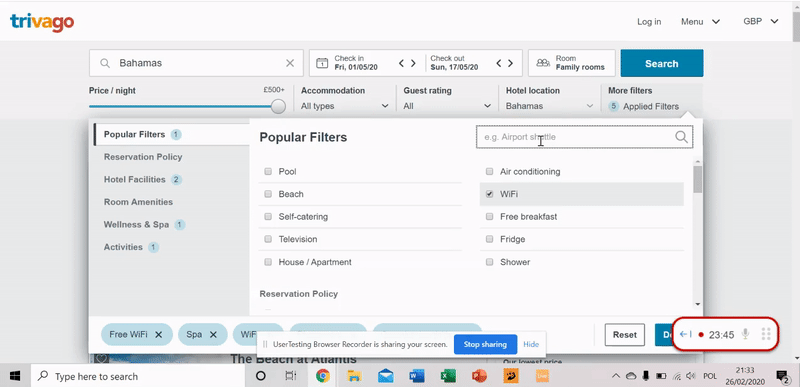Viewport: 800px width, 387px height.
Task: Click the Stop sharing button
Action: tap(485, 344)
